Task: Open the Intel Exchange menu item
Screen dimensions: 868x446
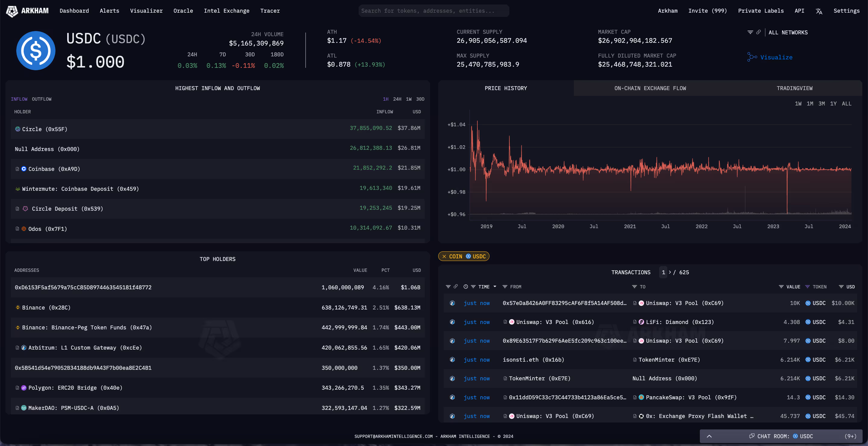Action: 226,11
